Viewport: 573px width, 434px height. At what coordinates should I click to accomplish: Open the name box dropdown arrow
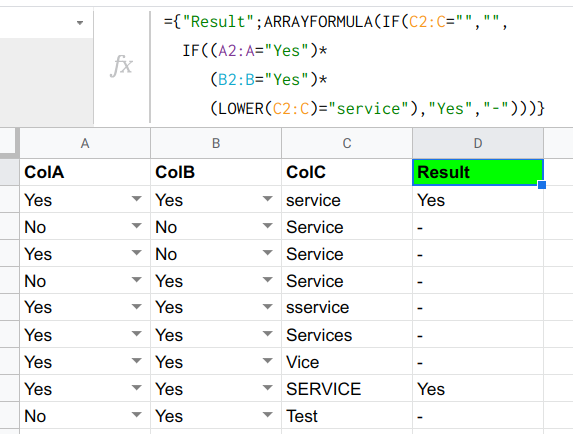pos(80,23)
